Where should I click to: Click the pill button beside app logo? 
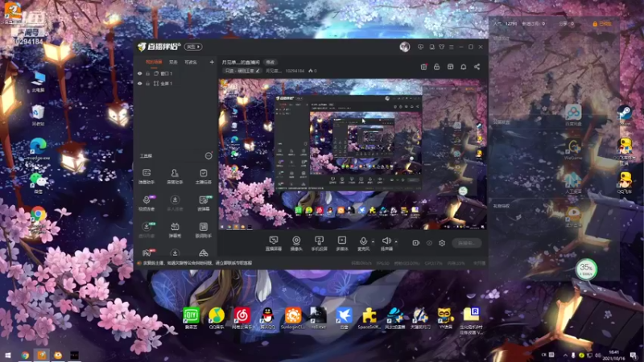click(x=193, y=47)
